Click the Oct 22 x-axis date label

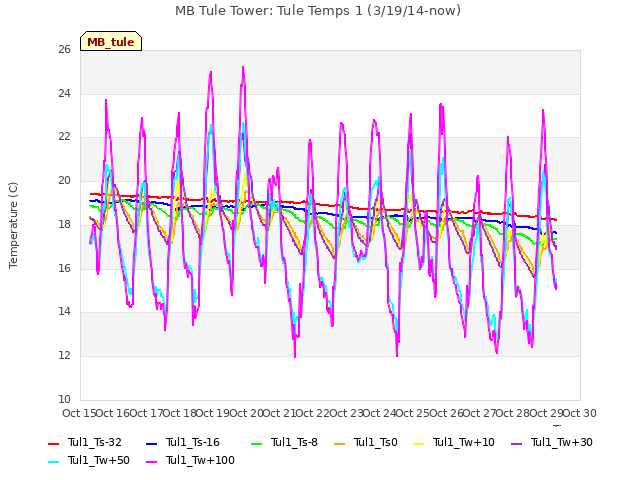(313, 413)
